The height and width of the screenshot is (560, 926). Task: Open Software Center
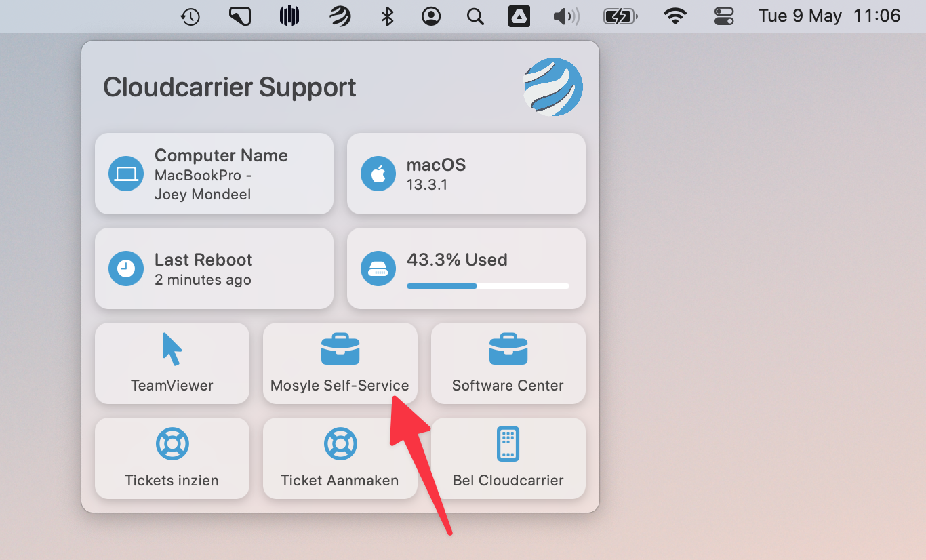click(508, 363)
